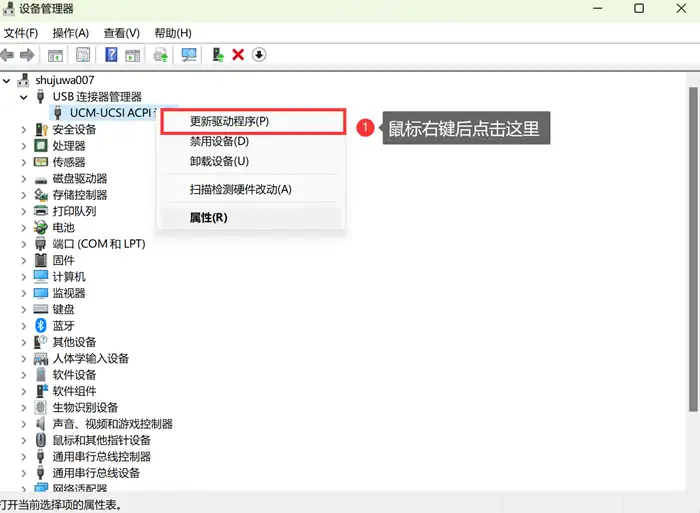
Task: Choose 属性(R) in context menu
Action: [253, 217]
